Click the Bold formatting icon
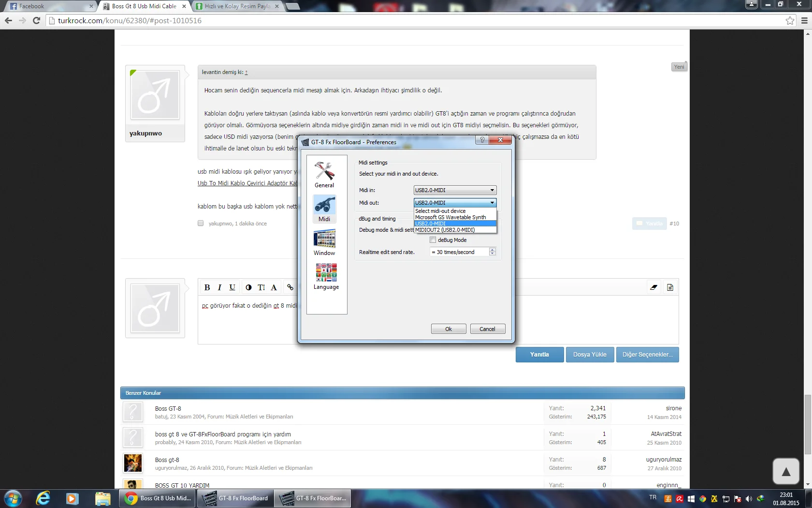Screen dimensions: 812x508 tap(207, 287)
